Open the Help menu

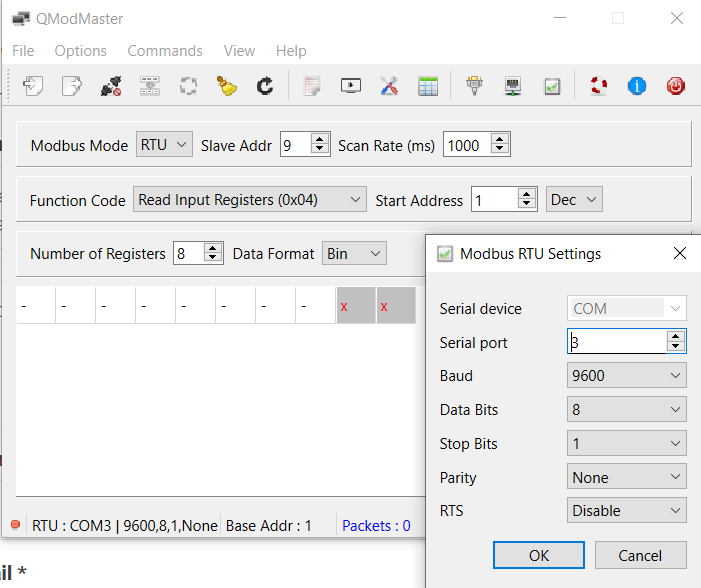(x=291, y=51)
